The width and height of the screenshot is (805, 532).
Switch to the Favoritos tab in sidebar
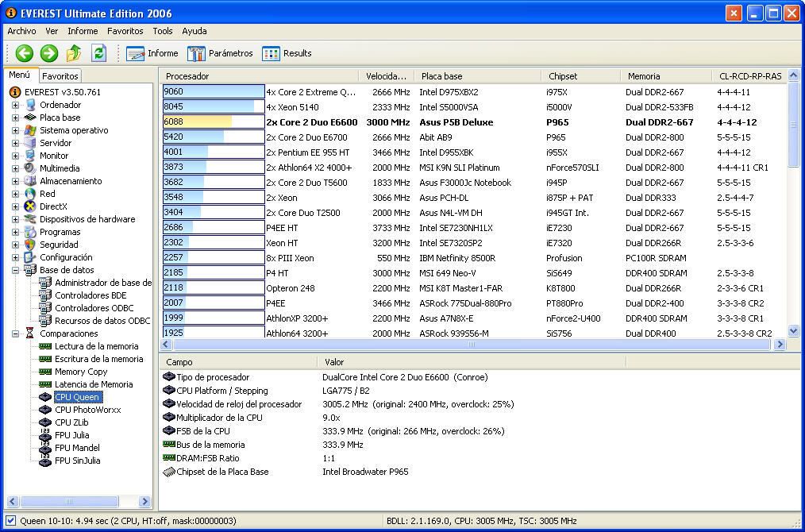point(60,76)
